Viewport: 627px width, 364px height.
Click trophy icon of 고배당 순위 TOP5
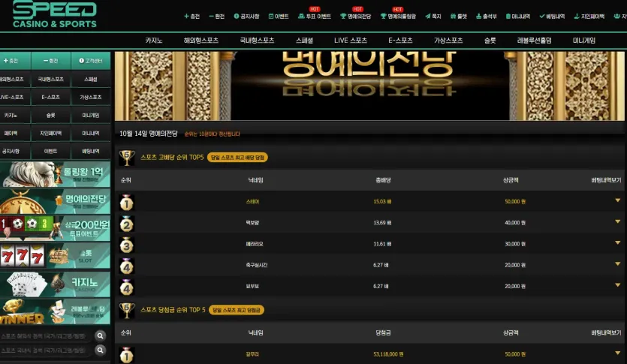pyautogui.click(x=127, y=158)
